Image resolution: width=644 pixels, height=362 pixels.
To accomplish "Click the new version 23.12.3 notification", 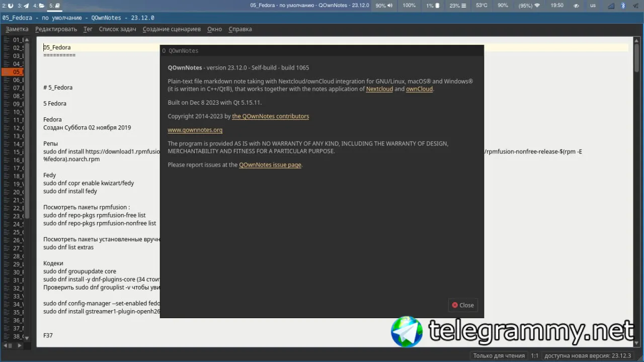I will click(x=588, y=356).
